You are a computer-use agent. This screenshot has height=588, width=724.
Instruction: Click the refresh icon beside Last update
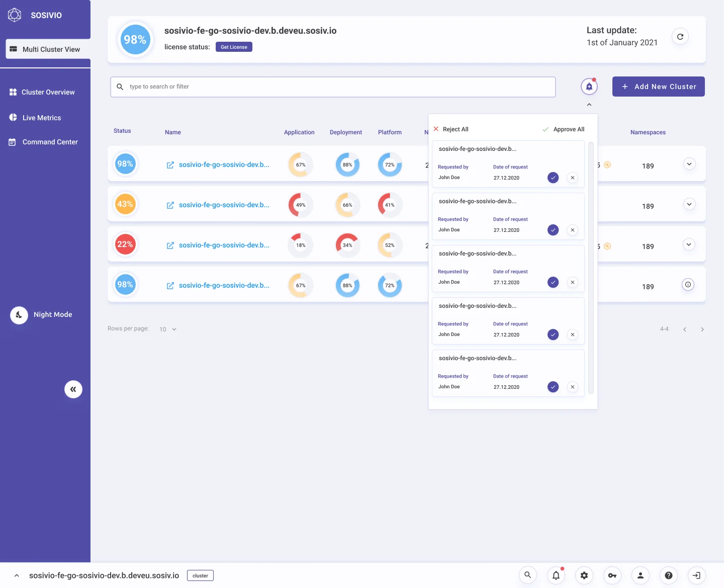pyautogui.click(x=680, y=37)
